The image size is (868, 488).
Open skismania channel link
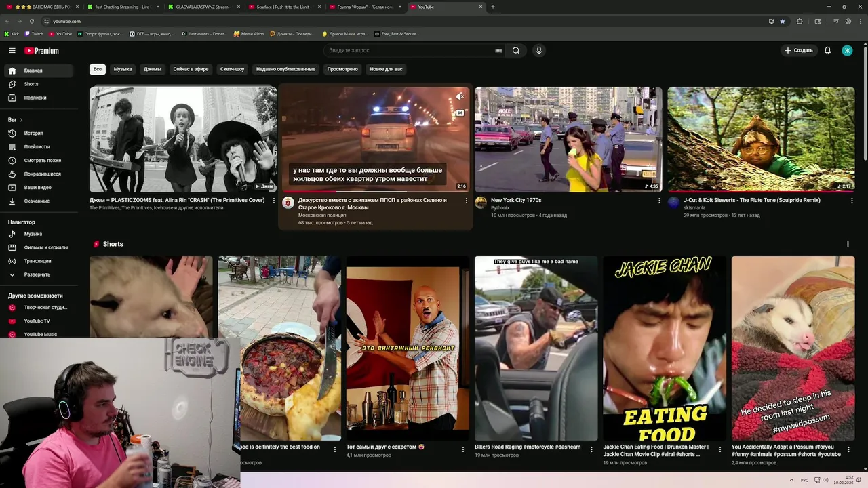click(693, 208)
